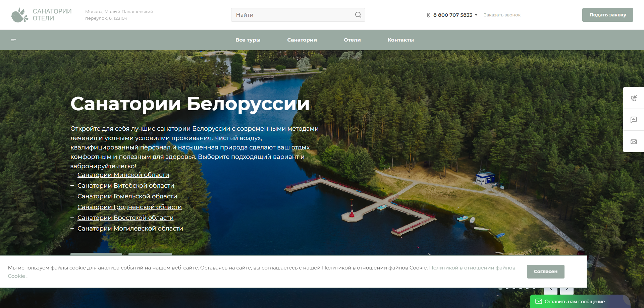
Task: Click САНАТОРИИ ОТЕЛИ site title
Action: [52, 15]
